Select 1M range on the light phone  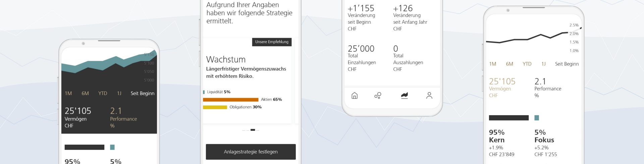pos(493,64)
